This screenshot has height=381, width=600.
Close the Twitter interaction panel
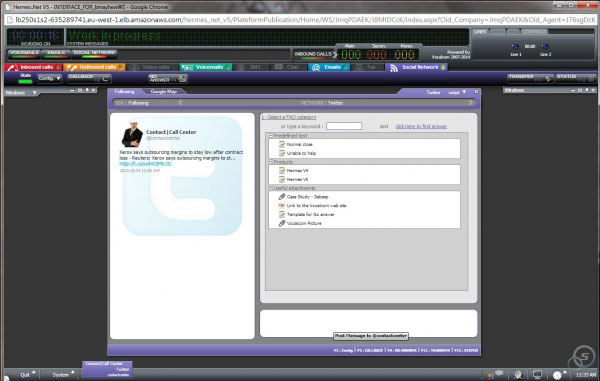click(x=476, y=92)
